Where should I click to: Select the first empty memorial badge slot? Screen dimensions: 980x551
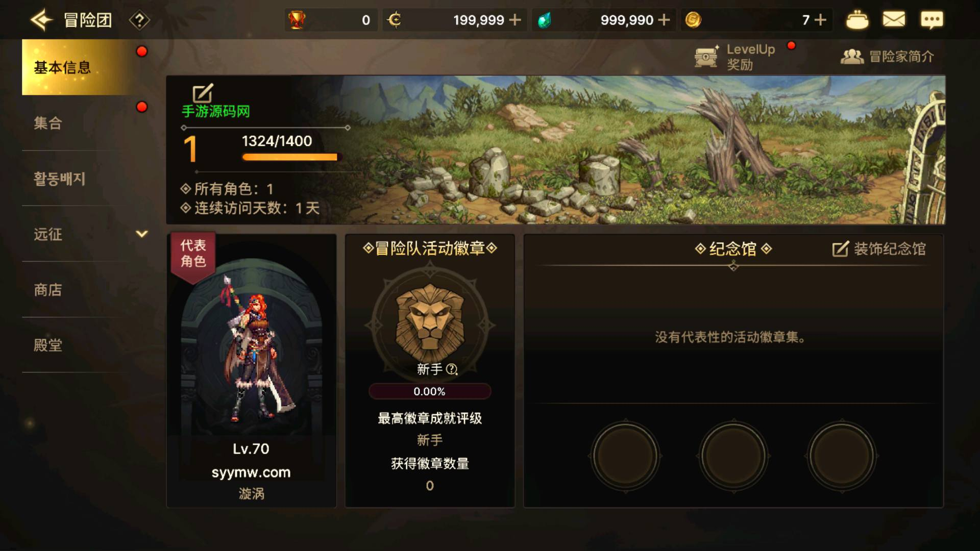pos(625,456)
